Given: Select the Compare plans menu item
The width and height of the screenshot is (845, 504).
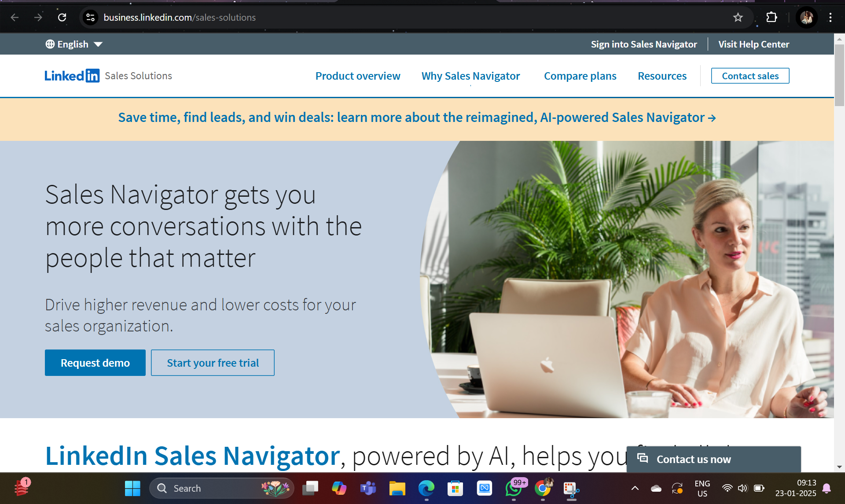Looking at the screenshot, I should tap(580, 75).
